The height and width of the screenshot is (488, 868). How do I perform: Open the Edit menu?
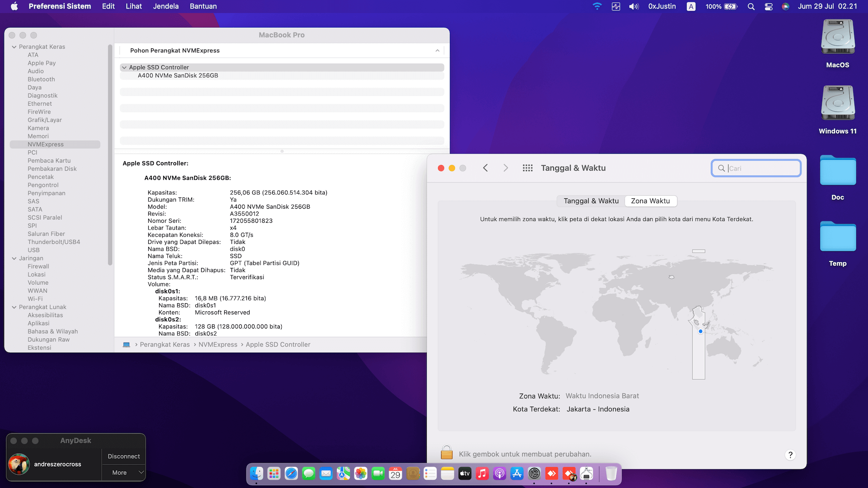(108, 6)
